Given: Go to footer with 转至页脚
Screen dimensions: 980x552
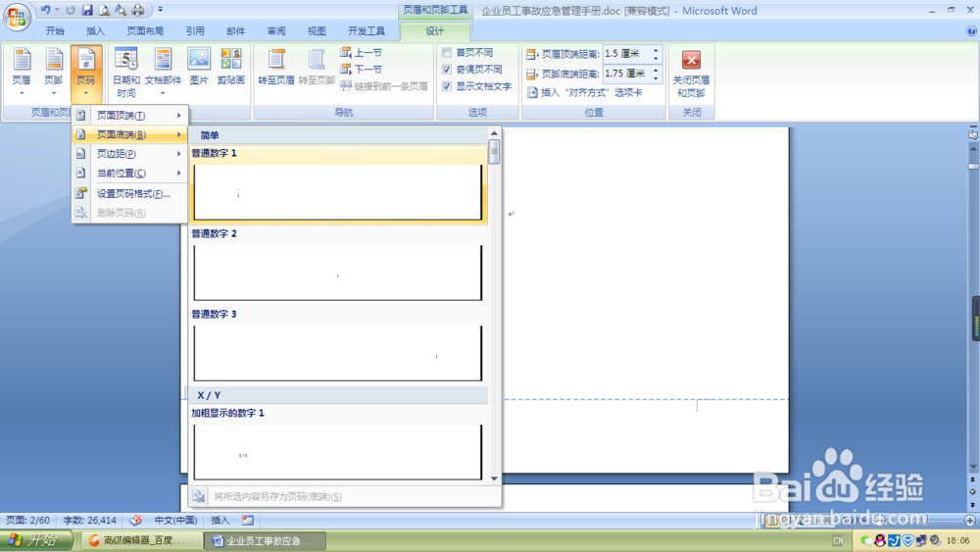Looking at the screenshot, I should (317, 67).
